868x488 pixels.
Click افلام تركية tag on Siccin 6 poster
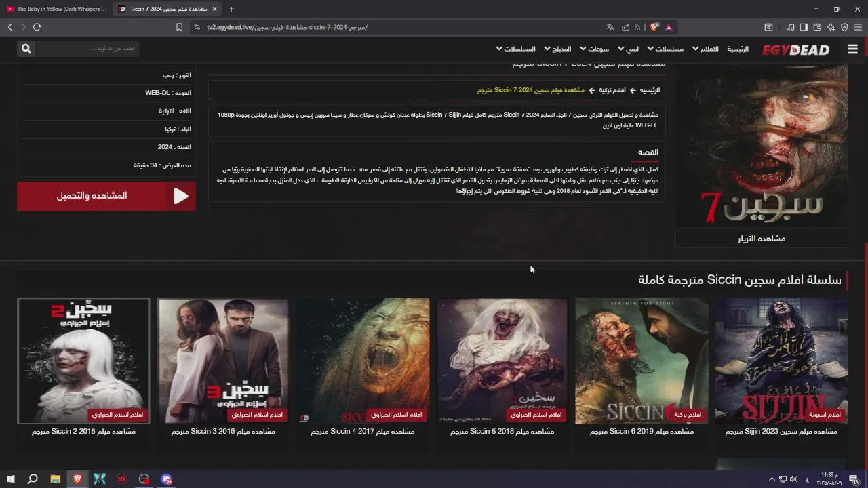coord(689,415)
